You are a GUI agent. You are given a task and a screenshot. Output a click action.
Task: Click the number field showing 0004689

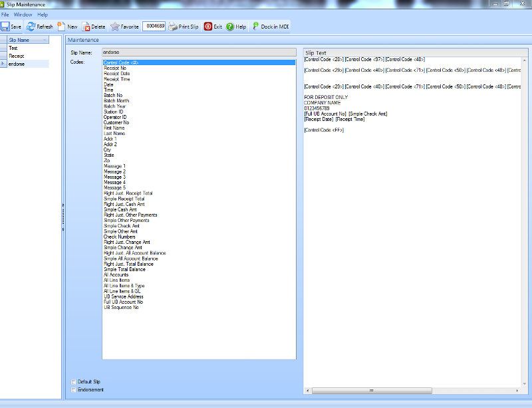click(x=156, y=27)
